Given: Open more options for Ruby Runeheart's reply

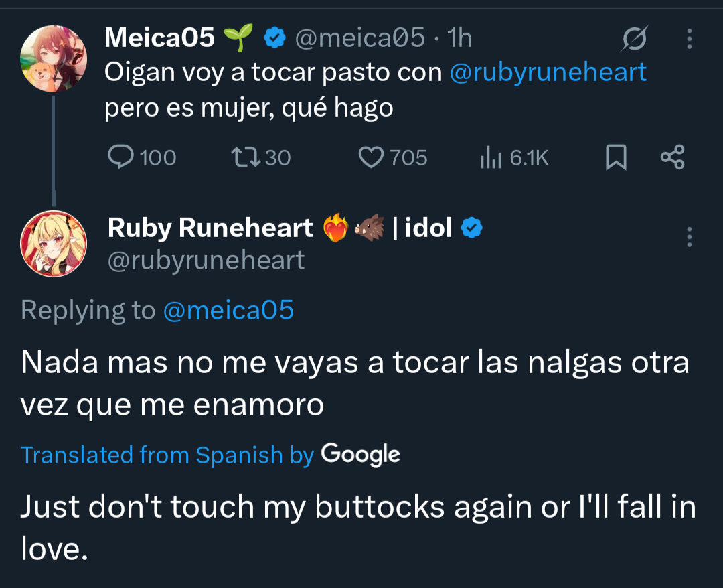Looking at the screenshot, I should (x=690, y=236).
